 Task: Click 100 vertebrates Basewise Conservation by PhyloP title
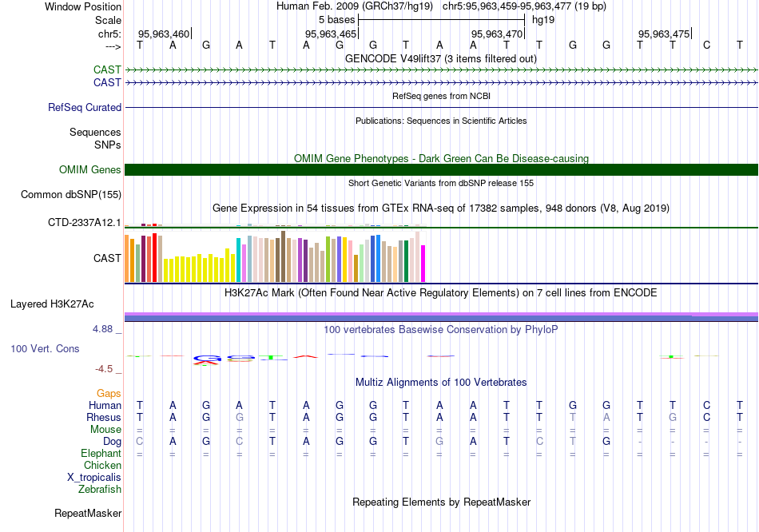tap(441, 330)
